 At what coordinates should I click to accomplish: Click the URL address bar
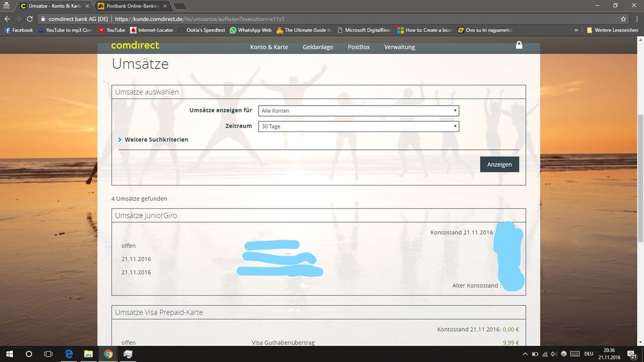tap(329, 19)
